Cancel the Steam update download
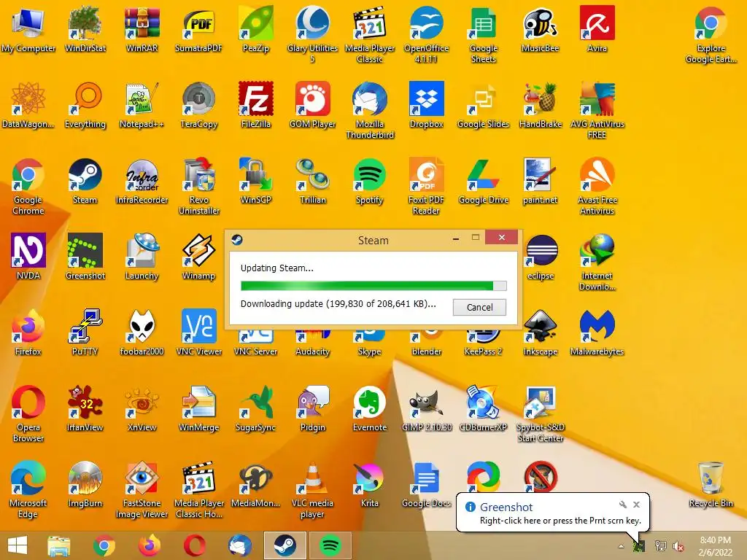The width and height of the screenshot is (747, 560). click(x=479, y=307)
